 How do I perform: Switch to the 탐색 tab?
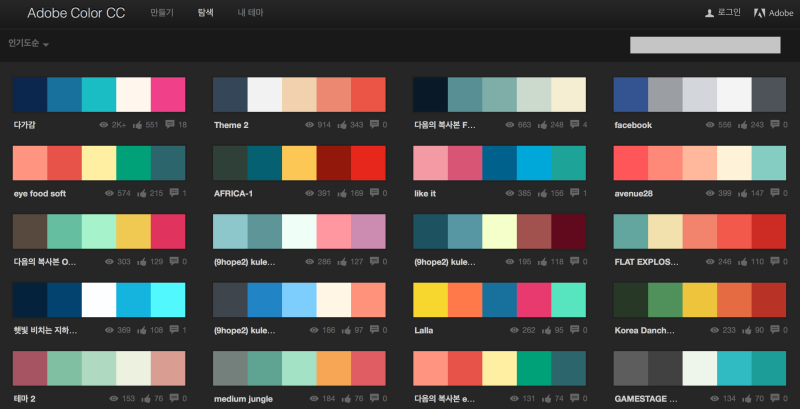206,13
